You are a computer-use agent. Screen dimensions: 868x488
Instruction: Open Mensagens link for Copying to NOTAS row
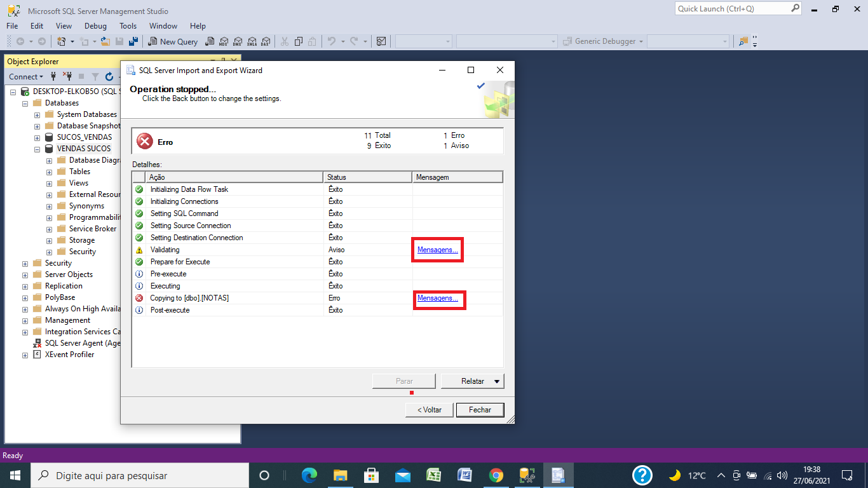click(437, 298)
